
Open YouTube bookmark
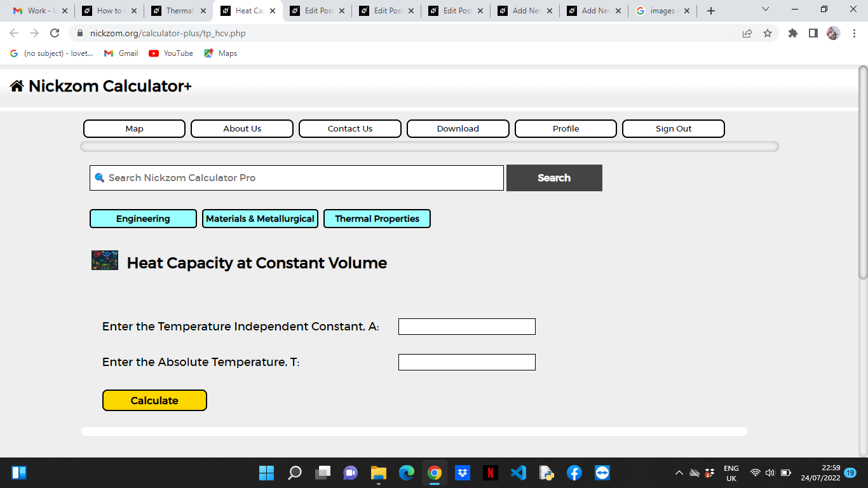pos(171,53)
